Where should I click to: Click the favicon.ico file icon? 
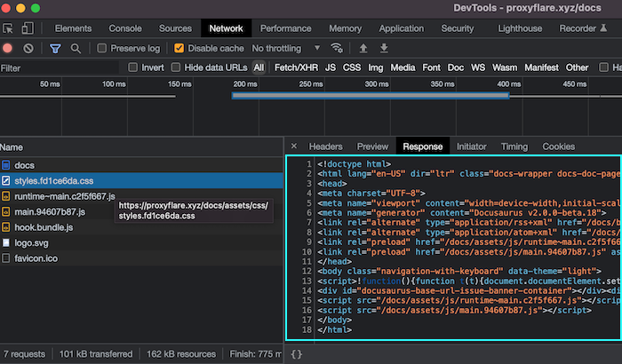(6, 258)
